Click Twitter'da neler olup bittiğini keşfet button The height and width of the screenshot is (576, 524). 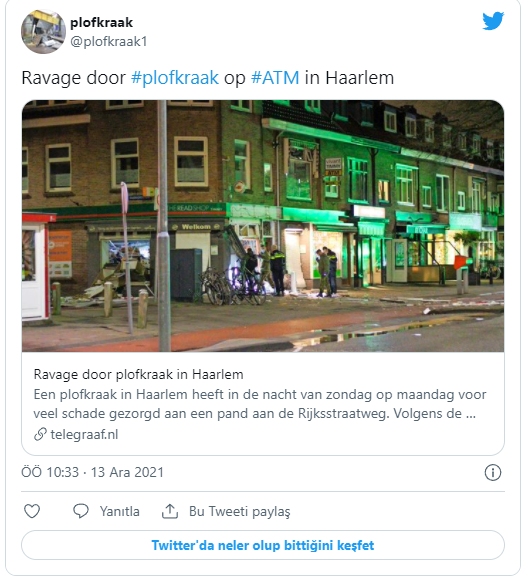tap(263, 545)
